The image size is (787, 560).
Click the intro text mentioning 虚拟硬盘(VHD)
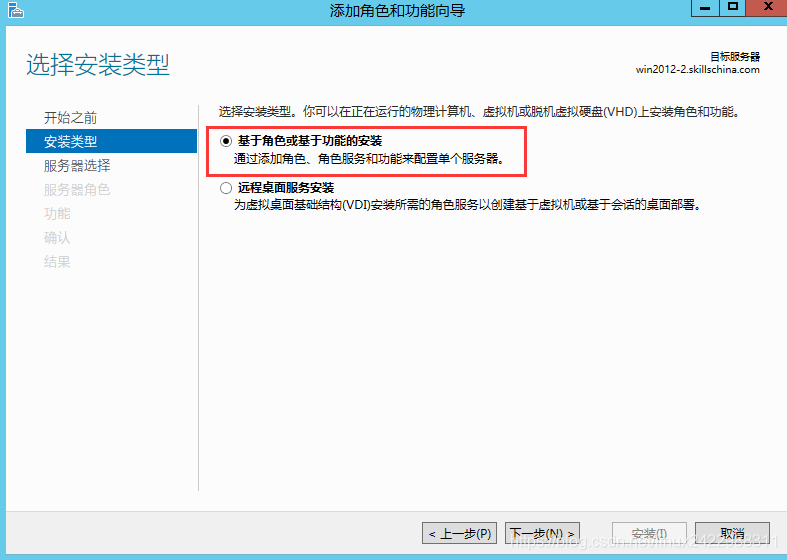(x=480, y=112)
